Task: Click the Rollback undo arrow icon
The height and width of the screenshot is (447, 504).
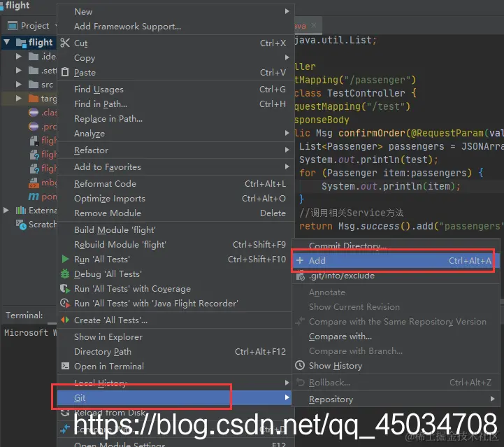Action: point(301,382)
